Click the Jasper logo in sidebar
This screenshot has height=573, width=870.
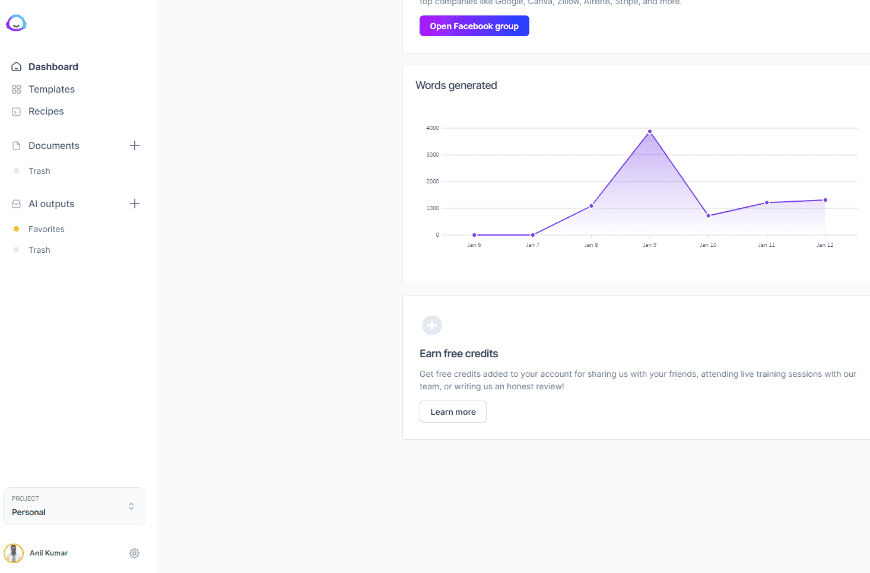(x=16, y=23)
